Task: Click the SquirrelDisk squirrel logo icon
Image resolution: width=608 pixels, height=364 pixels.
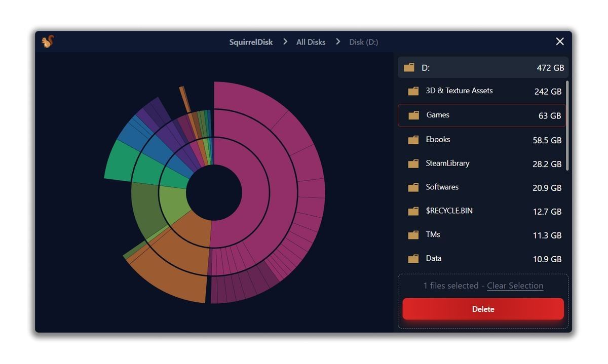Action: coord(48,42)
